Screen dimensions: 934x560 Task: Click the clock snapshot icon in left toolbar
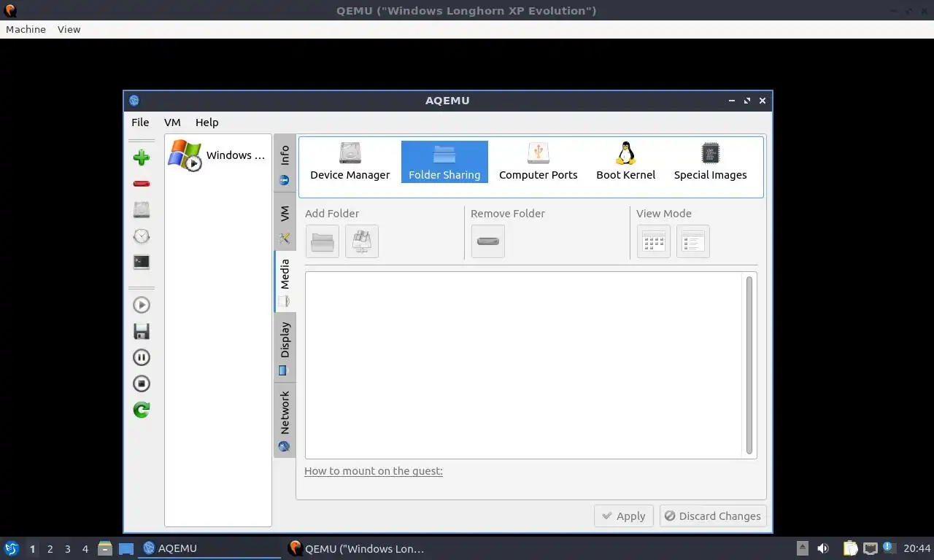[x=142, y=236]
